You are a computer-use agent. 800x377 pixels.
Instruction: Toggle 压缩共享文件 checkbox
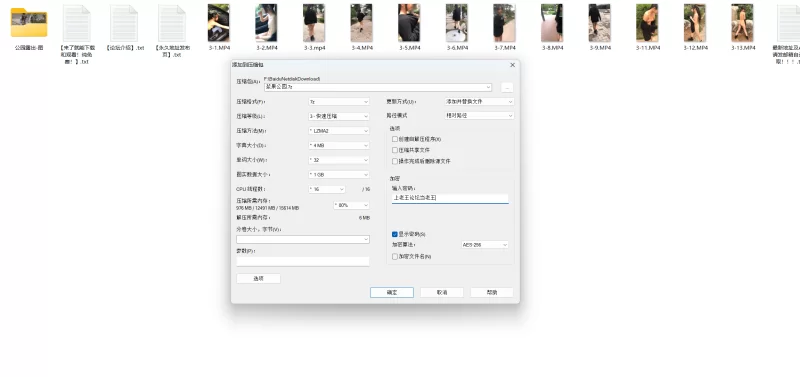(395, 150)
